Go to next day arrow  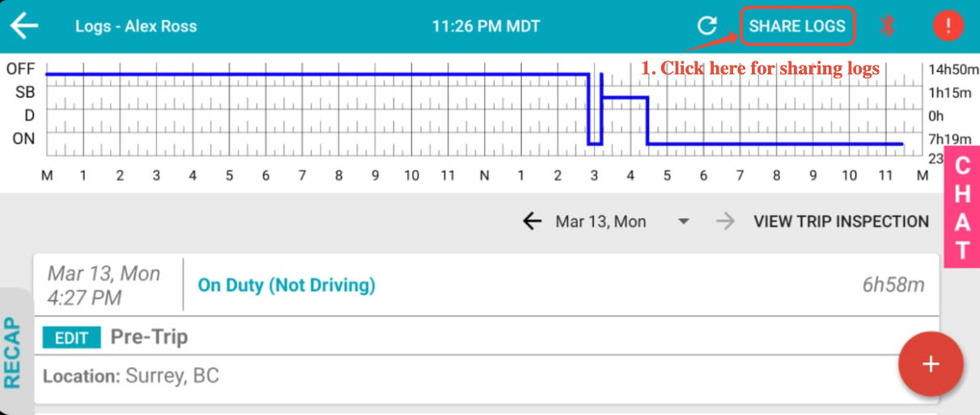725,221
